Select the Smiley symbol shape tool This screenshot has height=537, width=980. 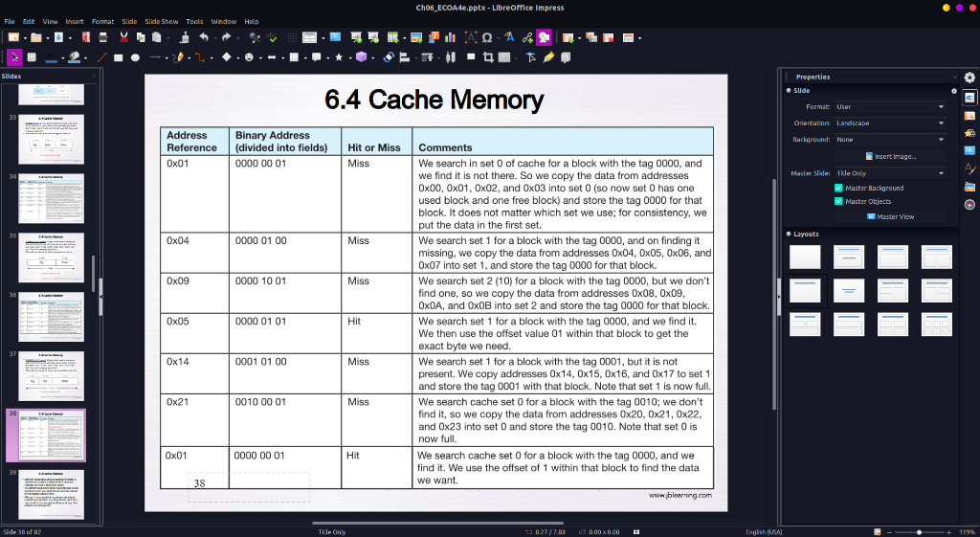tap(249, 57)
